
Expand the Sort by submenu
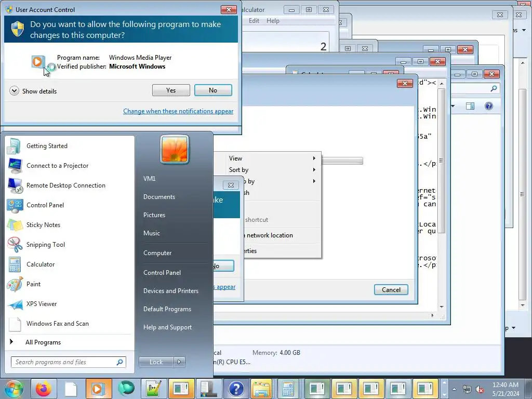click(271, 170)
